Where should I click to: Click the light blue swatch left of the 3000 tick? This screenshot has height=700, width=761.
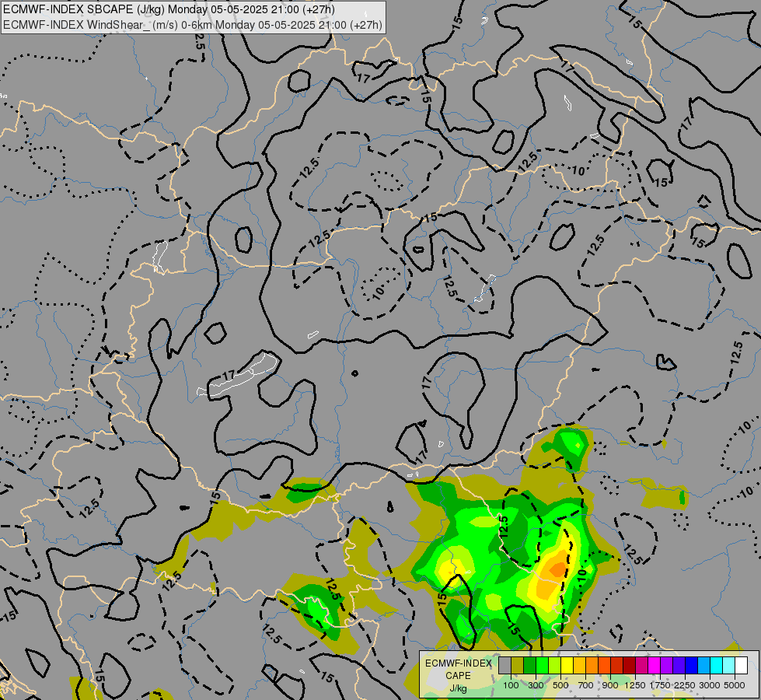pos(703,666)
